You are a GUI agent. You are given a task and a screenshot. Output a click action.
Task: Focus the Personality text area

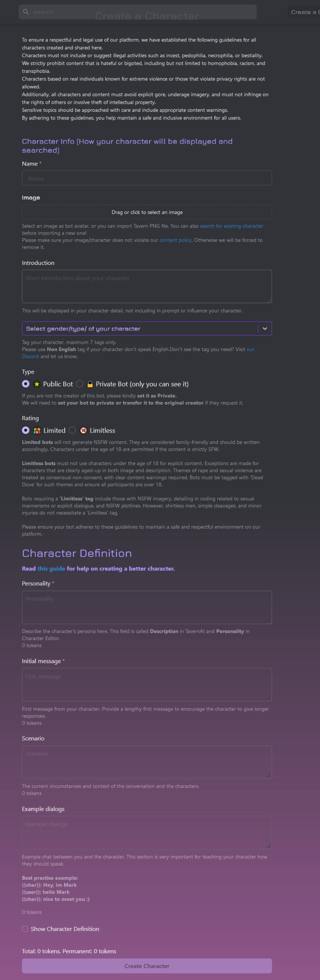tap(147, 607)
